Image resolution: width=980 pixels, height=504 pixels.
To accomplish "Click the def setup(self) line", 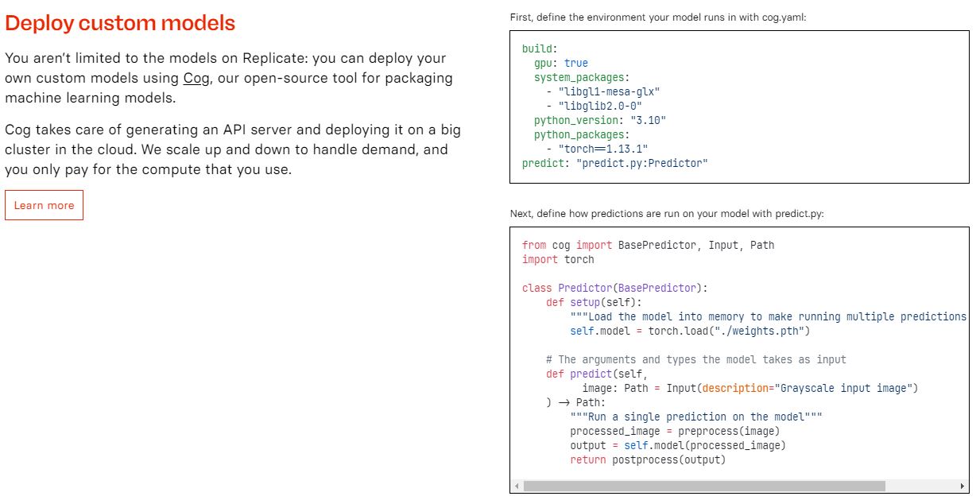I will [x=593, y=302].
